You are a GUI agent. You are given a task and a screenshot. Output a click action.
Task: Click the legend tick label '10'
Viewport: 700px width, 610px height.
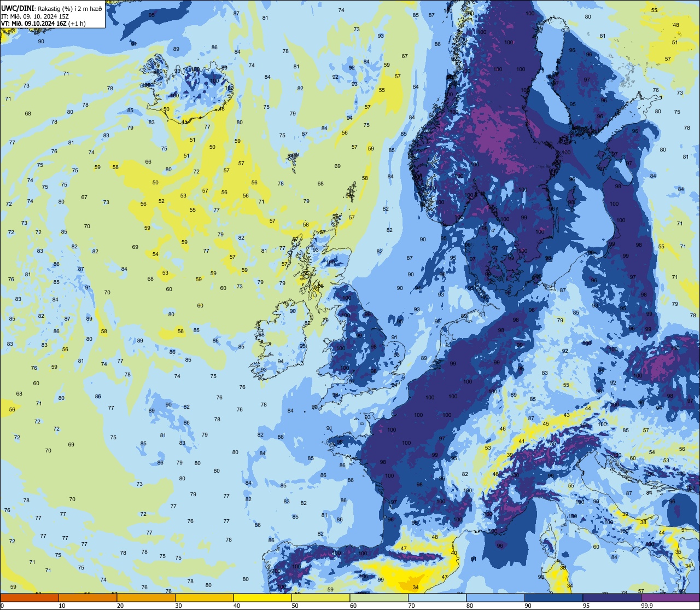click(x=62, y=606)
